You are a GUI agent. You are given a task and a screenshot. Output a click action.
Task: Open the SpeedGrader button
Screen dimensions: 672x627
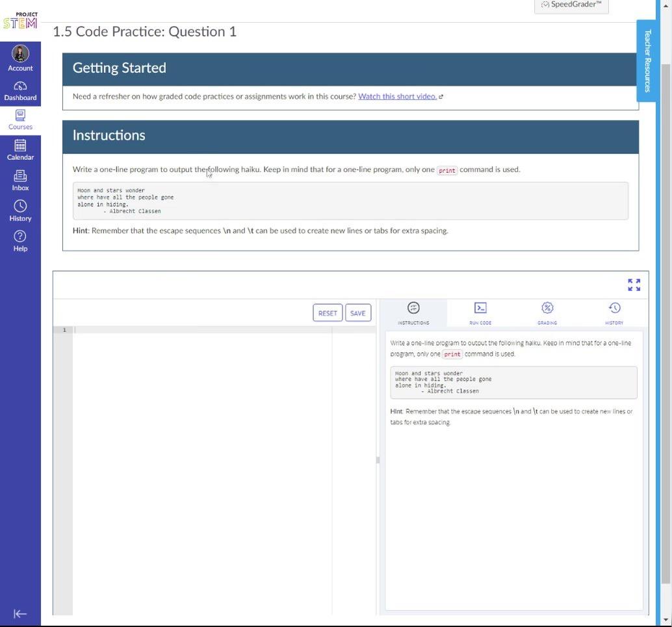(571, 5)
